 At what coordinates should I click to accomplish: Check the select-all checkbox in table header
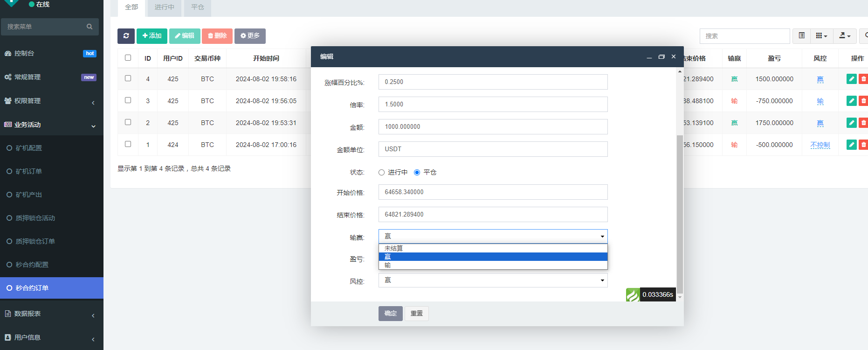(x=128, y=58)
